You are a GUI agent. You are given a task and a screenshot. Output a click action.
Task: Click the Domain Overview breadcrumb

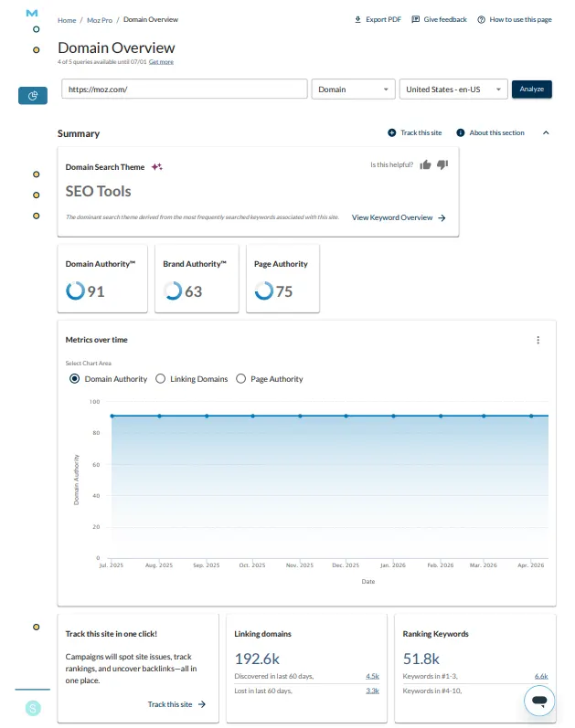pyautogui.click(x=151, y=19)
